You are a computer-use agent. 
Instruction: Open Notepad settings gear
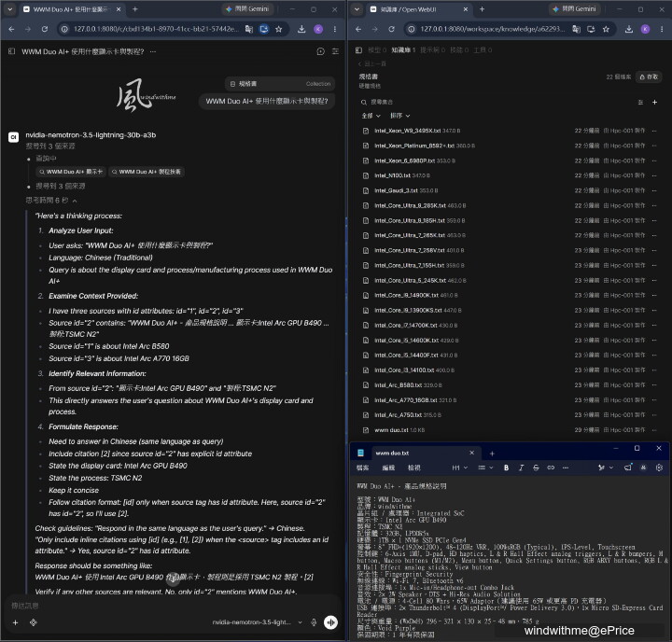(x=659, y=468)
